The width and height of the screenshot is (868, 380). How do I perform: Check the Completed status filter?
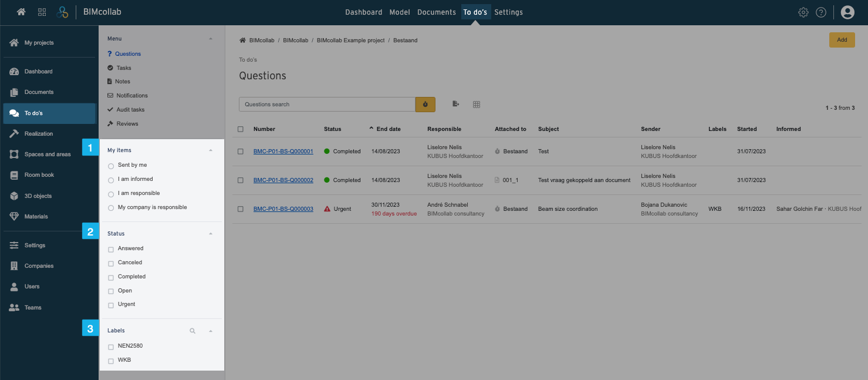(x=111, y=277)
